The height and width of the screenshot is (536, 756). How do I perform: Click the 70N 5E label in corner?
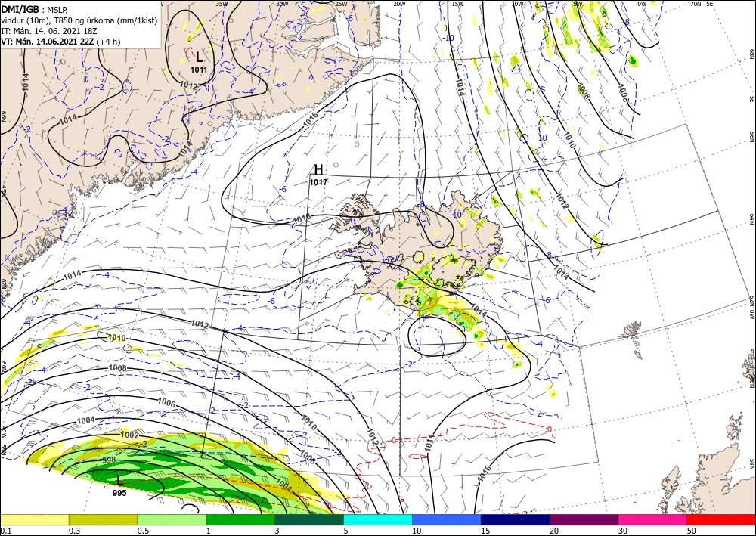702,4
